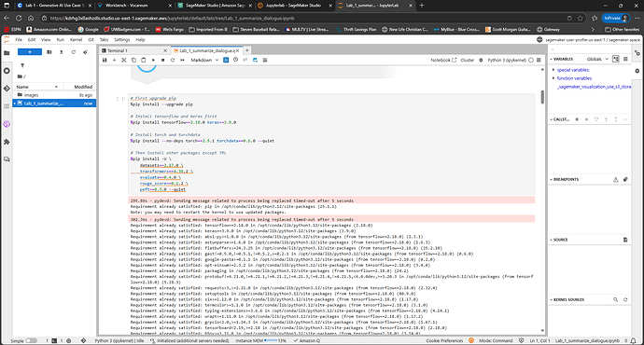The height and width of the screenshot is (345, 644).
Task: Toggle the Simple interface mode switch
Action: pyautogui.click(x=31, y=340)
